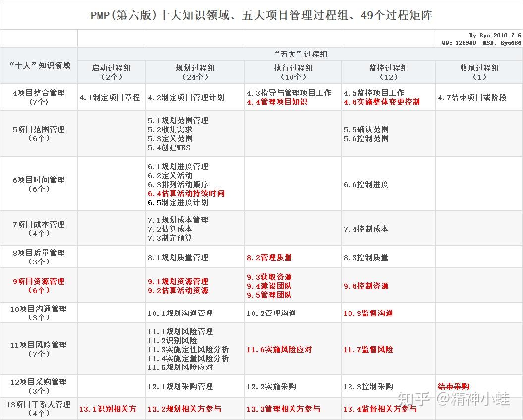Select the red 13.1识别相关方 entry
Image resolution: width=523 pixels, height=420 pixels.
point(110,409)
